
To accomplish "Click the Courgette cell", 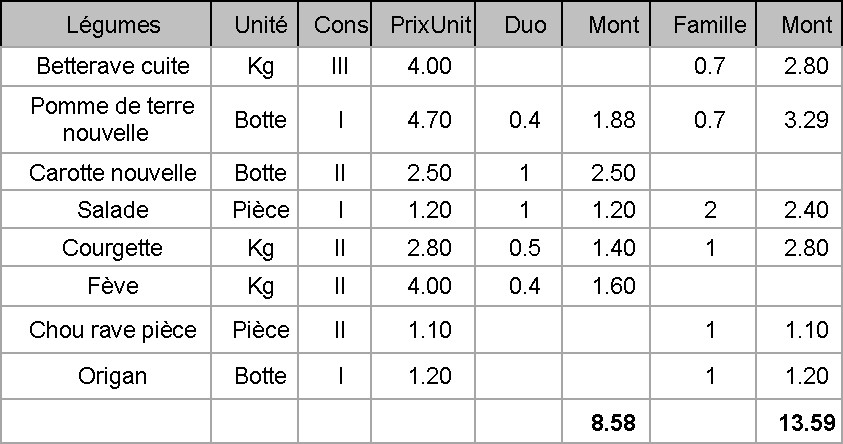I will pyautogui.click(x=112, y=248).
